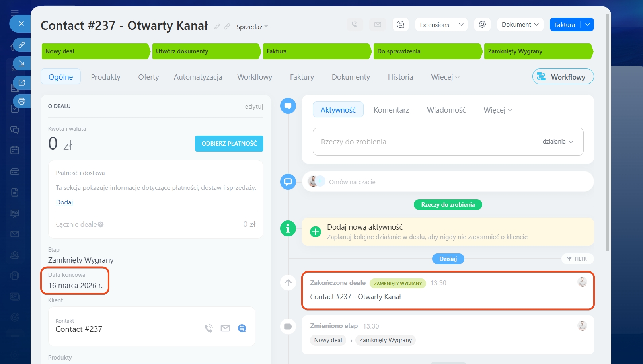Image resolution: width=643 pixels, height=364 pixels.
Task: Click the Dodaj link in payment section
Action: click(64, 202)
